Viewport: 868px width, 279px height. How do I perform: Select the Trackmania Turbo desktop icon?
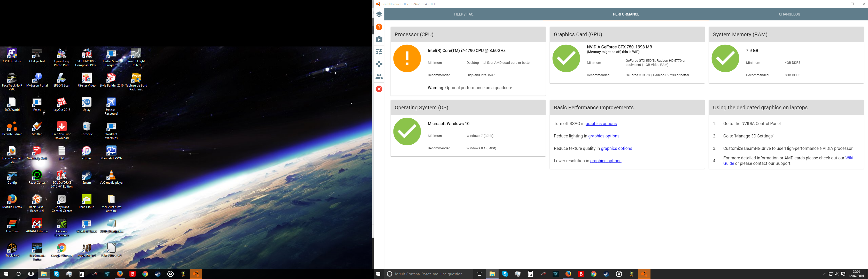click(37, 252)
